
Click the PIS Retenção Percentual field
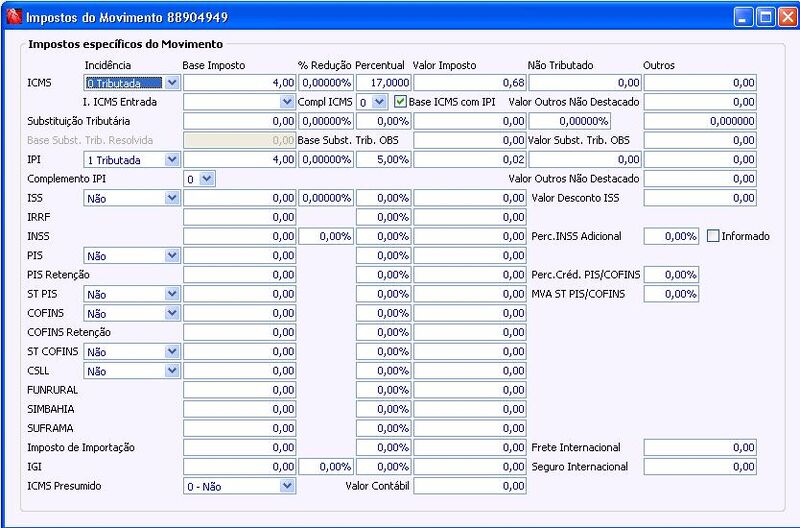pos(383,275)
